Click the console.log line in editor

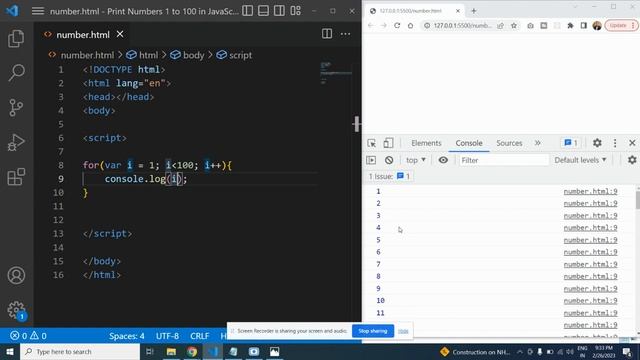146,179
